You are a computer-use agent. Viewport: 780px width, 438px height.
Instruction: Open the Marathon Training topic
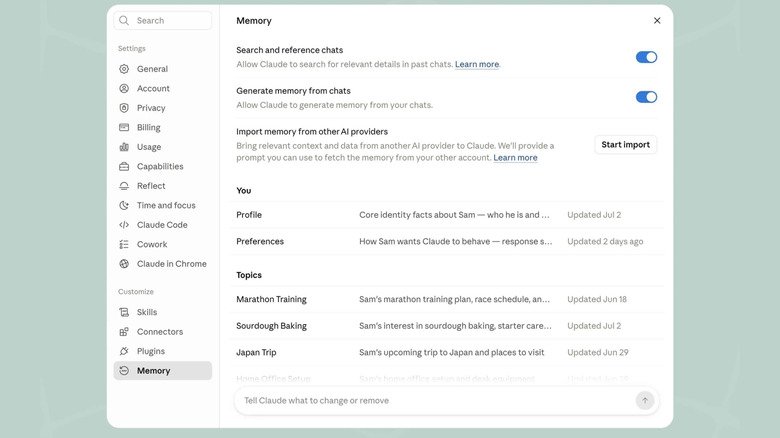point(447,299)
